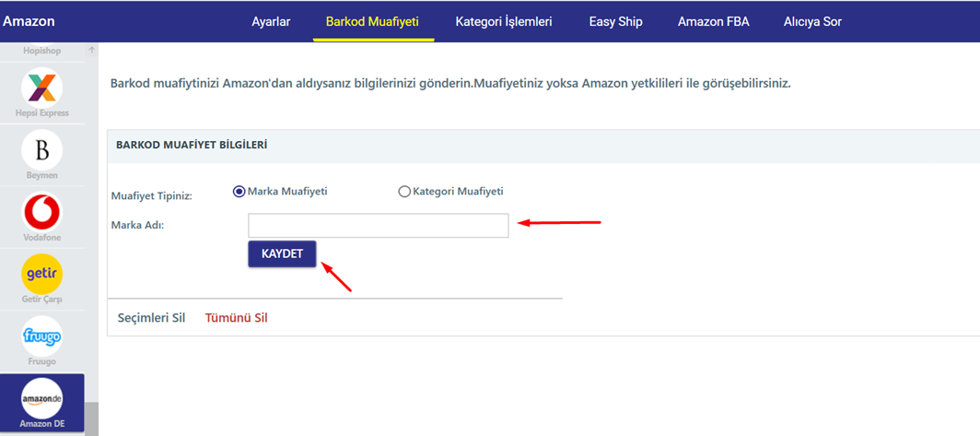Select the Kategori Muafiyeti radio button
The image size is (980, 436).
[x=403, y=192]
